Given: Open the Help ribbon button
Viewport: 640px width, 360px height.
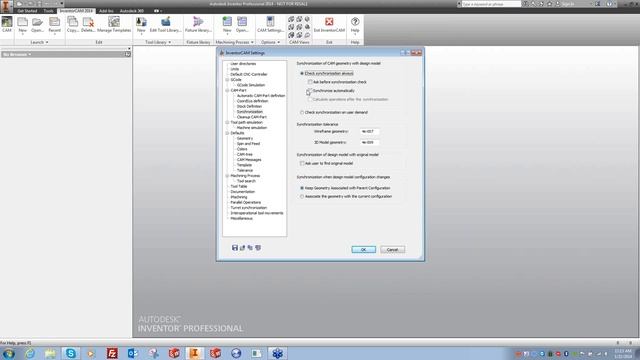Looking at the screenshot, I should click(x=355, y=24).
